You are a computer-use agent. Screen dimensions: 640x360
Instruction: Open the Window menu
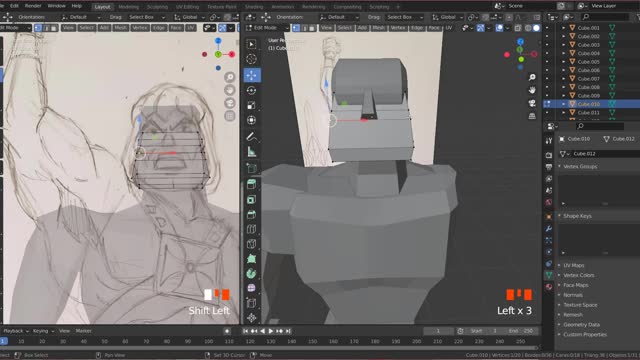click(x=56, y=6)
